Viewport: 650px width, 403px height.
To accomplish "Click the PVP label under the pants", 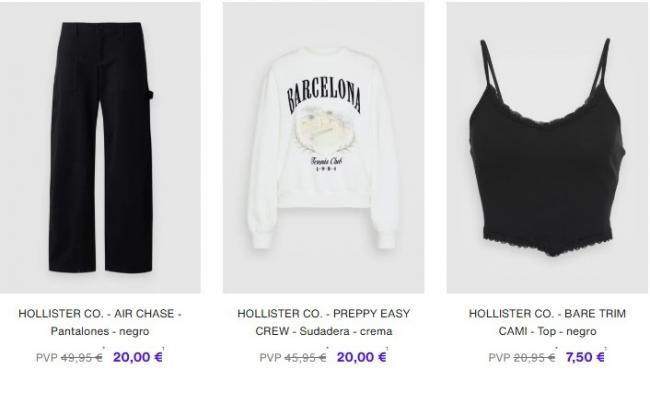I will coord(46,357).
